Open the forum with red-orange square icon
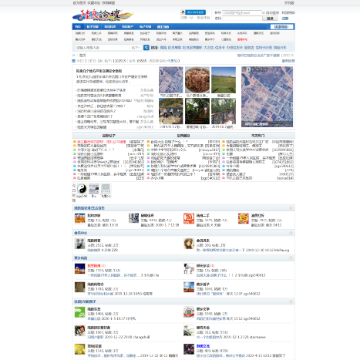The width and height of the screenshot is (360, 360). pos(189,218)
